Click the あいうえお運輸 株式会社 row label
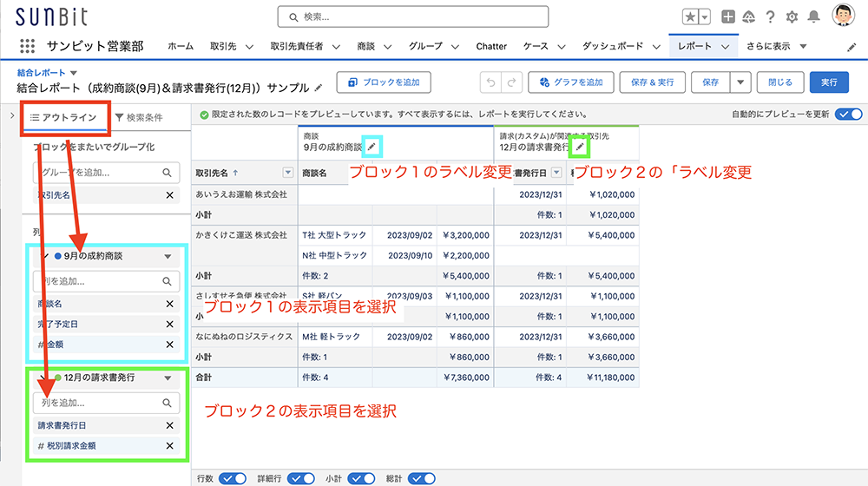868x486 pixels. 241,195
